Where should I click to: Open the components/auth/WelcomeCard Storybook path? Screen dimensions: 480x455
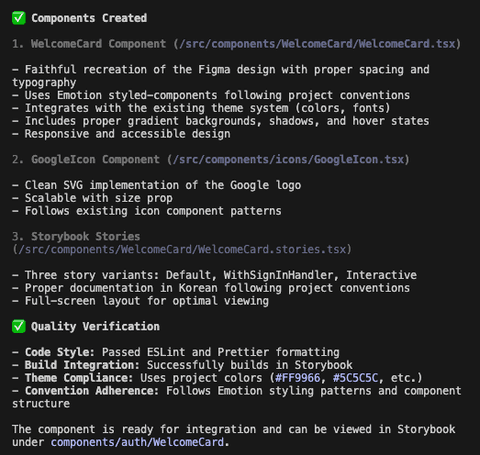tap(137, 442)
